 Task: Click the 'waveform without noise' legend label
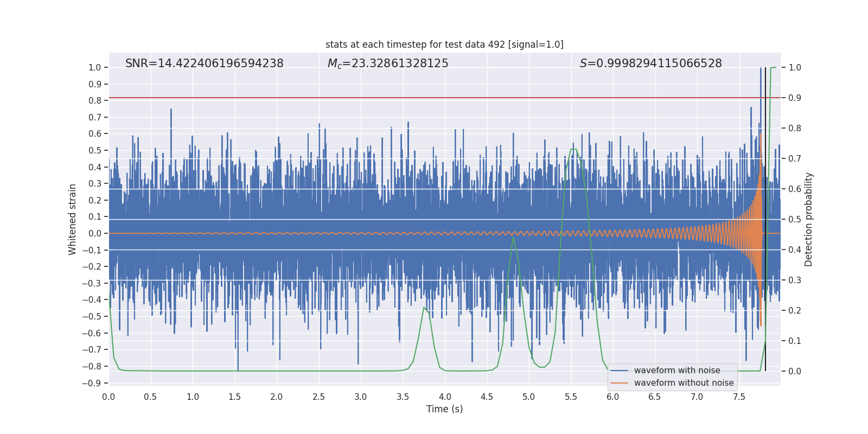pyautogui.click(x=684, y=383)
